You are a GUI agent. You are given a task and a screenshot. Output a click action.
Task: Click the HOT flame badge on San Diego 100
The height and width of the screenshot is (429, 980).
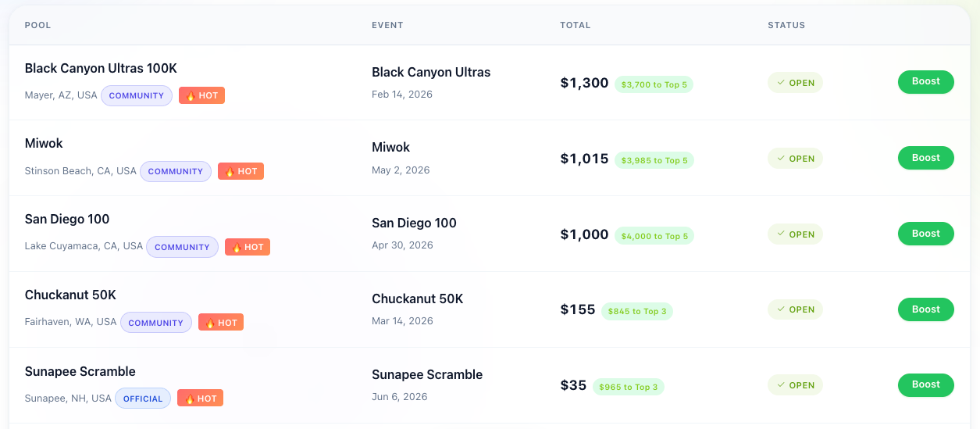pyautogui.click(x=248, y=247)
